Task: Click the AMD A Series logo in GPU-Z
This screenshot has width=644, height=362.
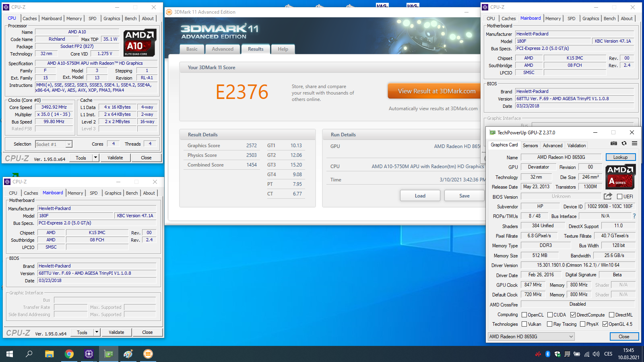Action: pyautogui.click(x=620, y=177)
